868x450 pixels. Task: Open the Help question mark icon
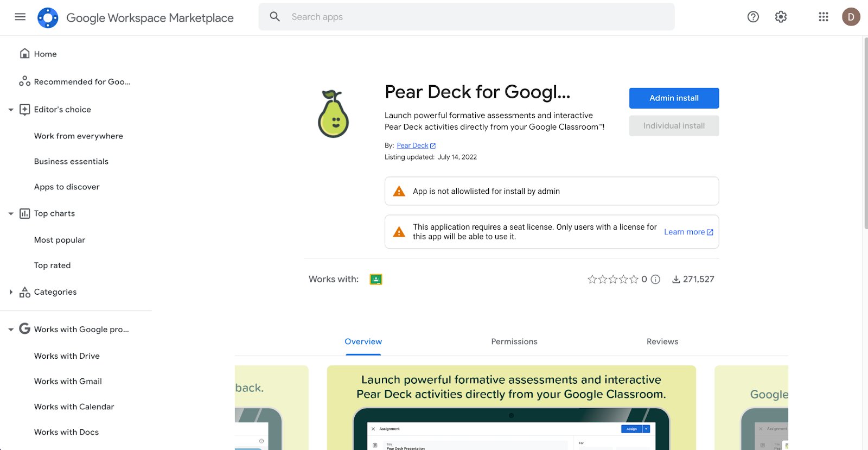[x=753, y=17]
